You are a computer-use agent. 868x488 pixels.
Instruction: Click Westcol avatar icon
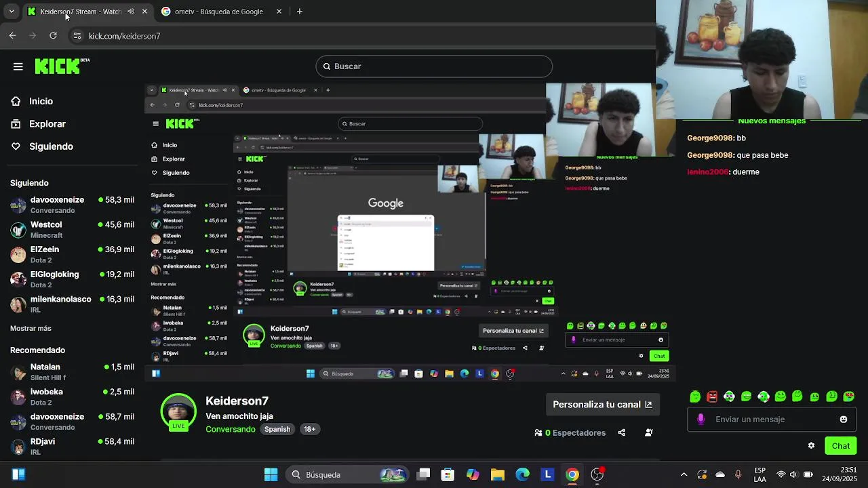point(18,230)
